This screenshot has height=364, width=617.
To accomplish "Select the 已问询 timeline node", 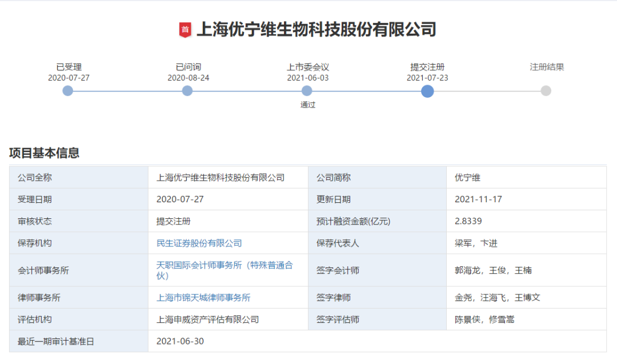I will tap(187, 91).
